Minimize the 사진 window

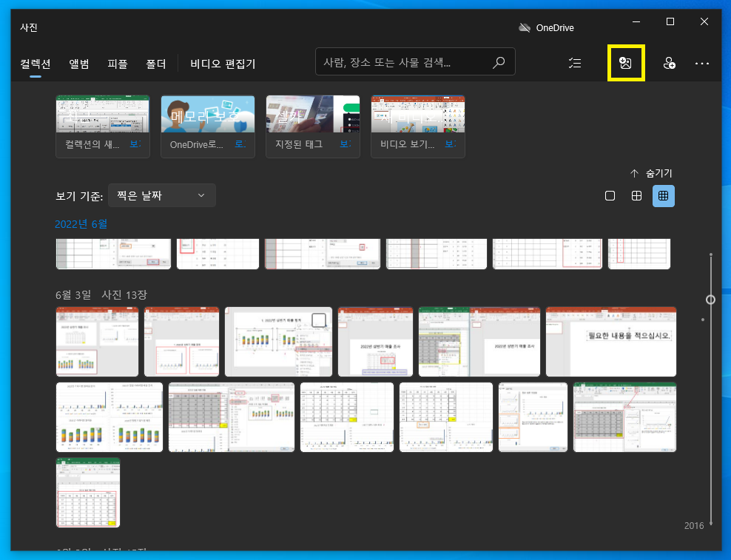(636, 21)
